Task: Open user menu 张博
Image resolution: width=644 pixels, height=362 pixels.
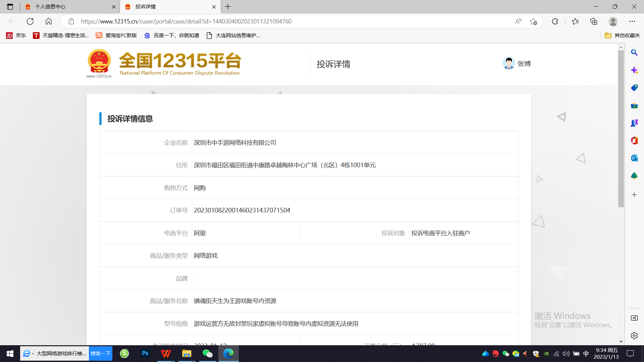Action: [517, 63]
